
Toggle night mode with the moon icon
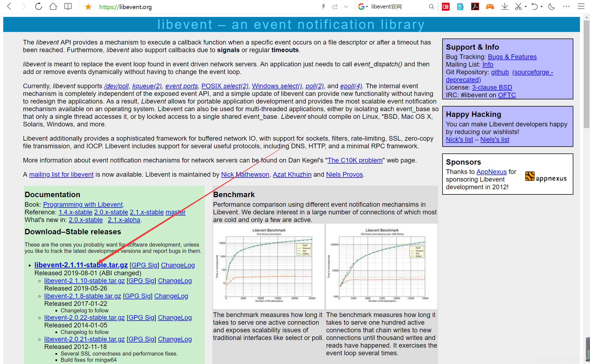pos(551,7)
